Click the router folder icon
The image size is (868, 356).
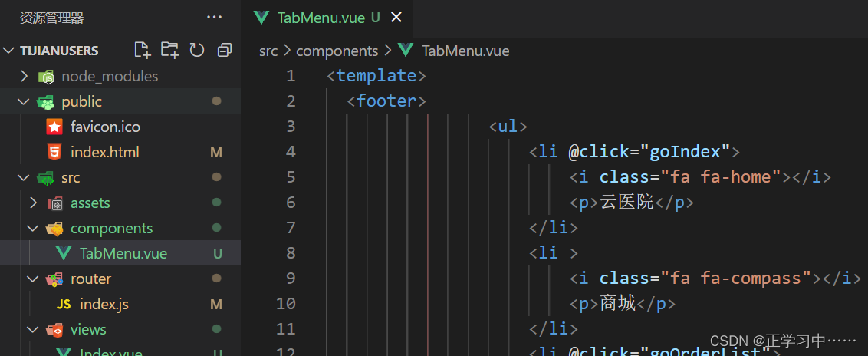(x=54, y=279)
